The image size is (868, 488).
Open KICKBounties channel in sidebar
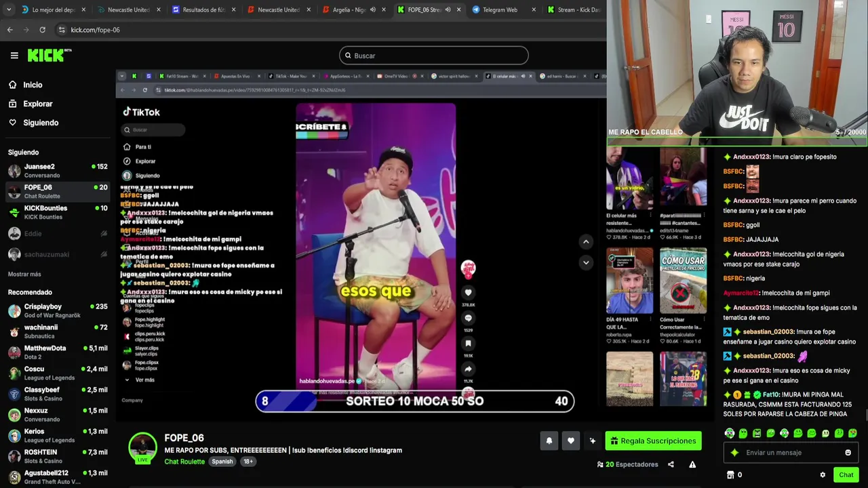pyautogui.click(x=58, y=212)
